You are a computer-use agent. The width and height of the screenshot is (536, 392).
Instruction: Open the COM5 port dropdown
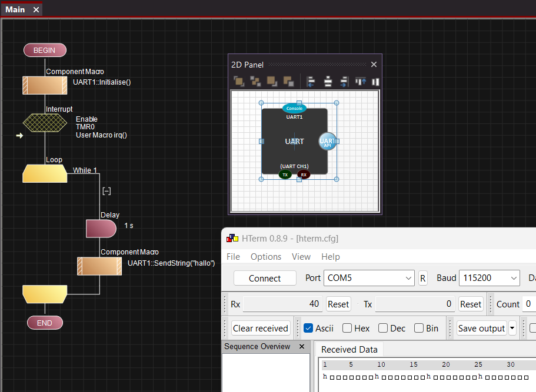[x=409, y=278]
